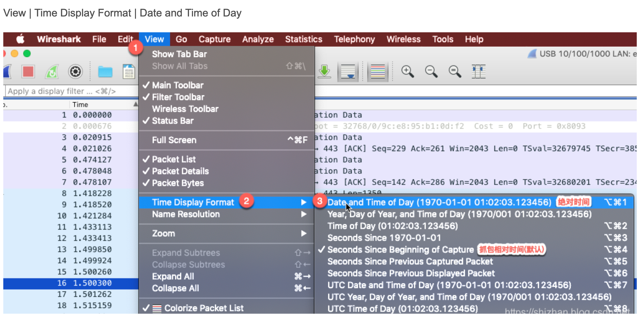Choose Expand All
This screenshot has height=321, width=644.
[227, 277]
